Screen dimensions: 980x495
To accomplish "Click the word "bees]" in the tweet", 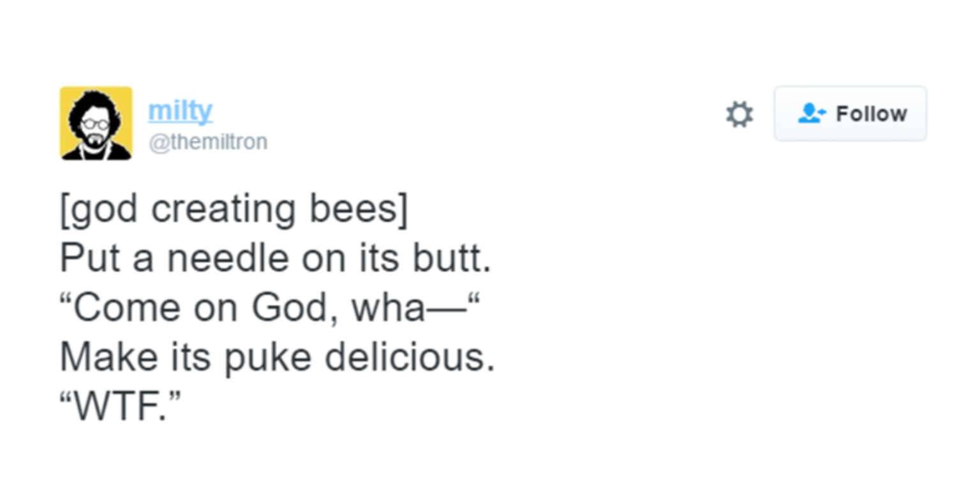I will [359, 209].
